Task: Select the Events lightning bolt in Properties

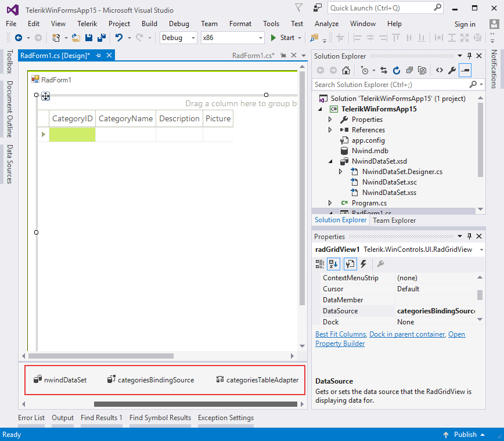Action: point(363,264)
